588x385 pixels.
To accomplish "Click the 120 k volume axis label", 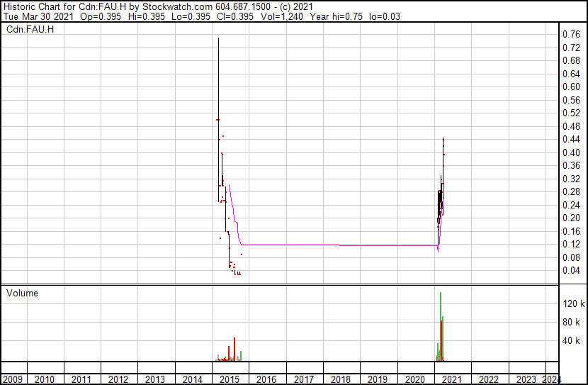I will click(x=573, y=303).
